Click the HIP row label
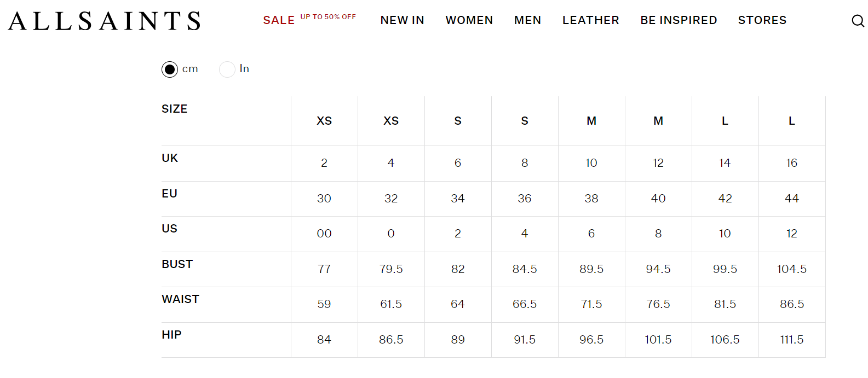Image resolution: width=868 pixels, height=378 pixels. [x=171, y=335]
